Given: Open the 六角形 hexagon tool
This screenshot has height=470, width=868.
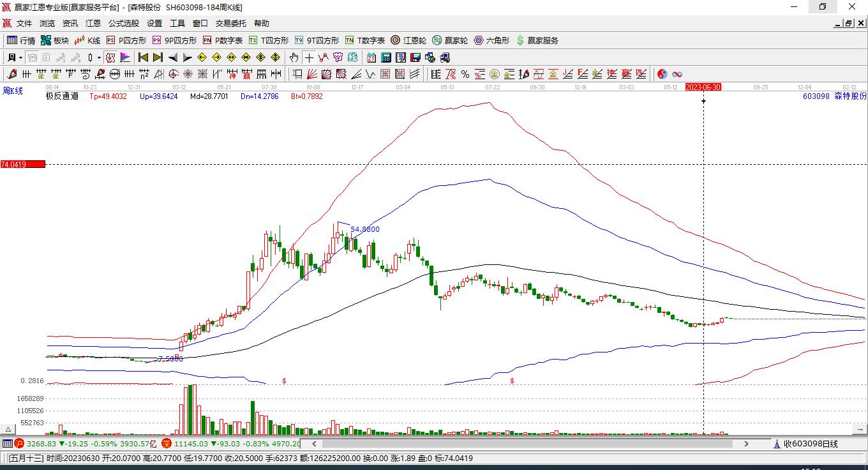Looking at the screenshot, I should click(x=491, y=40).
